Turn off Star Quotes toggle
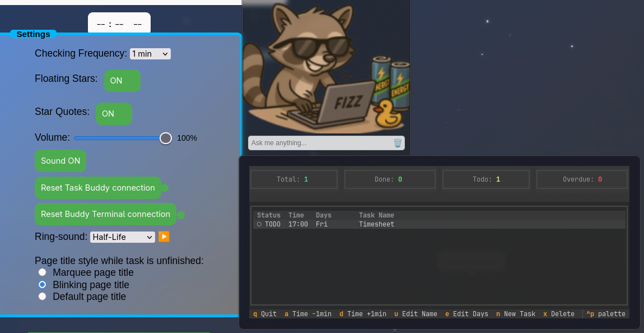Image resolution: width=644 pixels, height=333 pixels. 114,113
